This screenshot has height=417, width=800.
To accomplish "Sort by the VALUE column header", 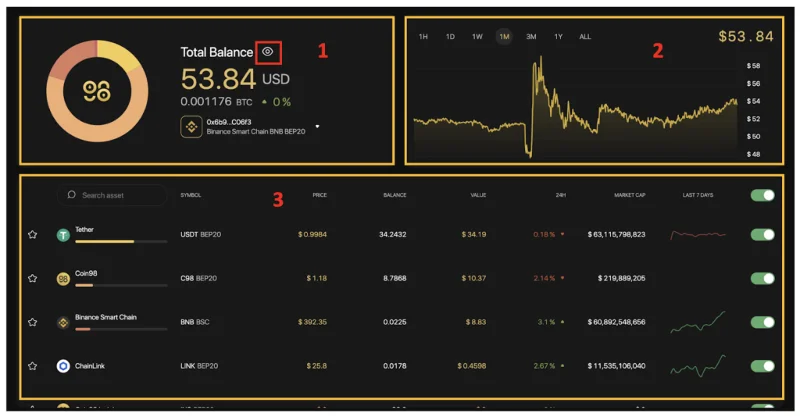I will point(478,195).
